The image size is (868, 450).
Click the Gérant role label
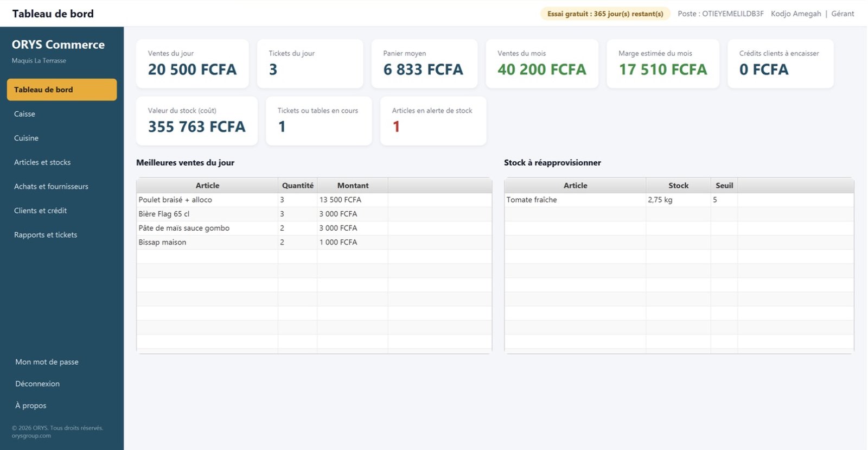843,14
